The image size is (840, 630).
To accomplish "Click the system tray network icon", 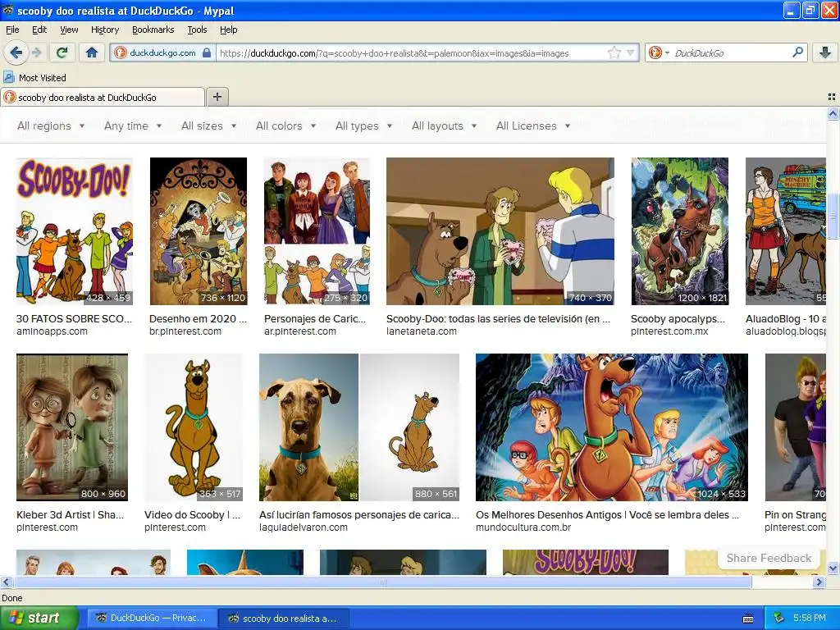I will pyautogui.click(x=779, y=619).
